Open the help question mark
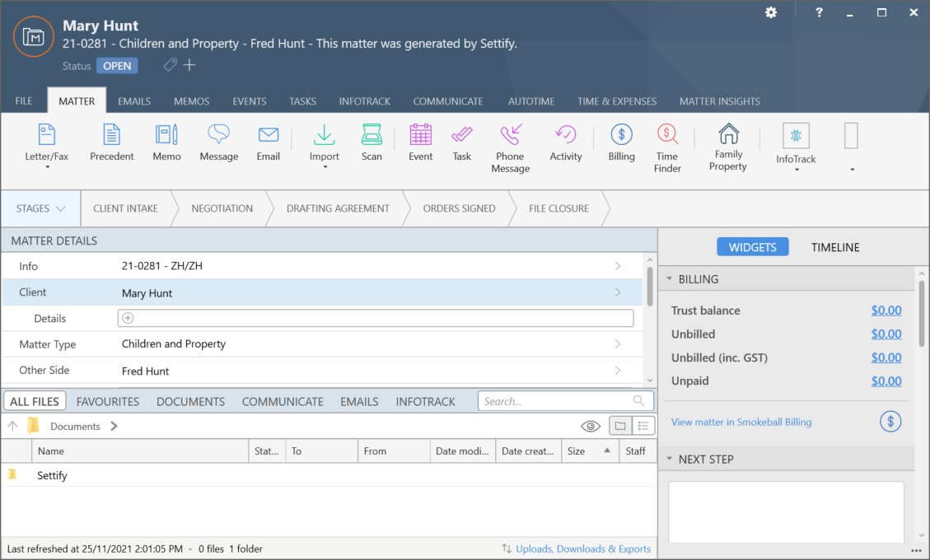 (x=819, y=12)
